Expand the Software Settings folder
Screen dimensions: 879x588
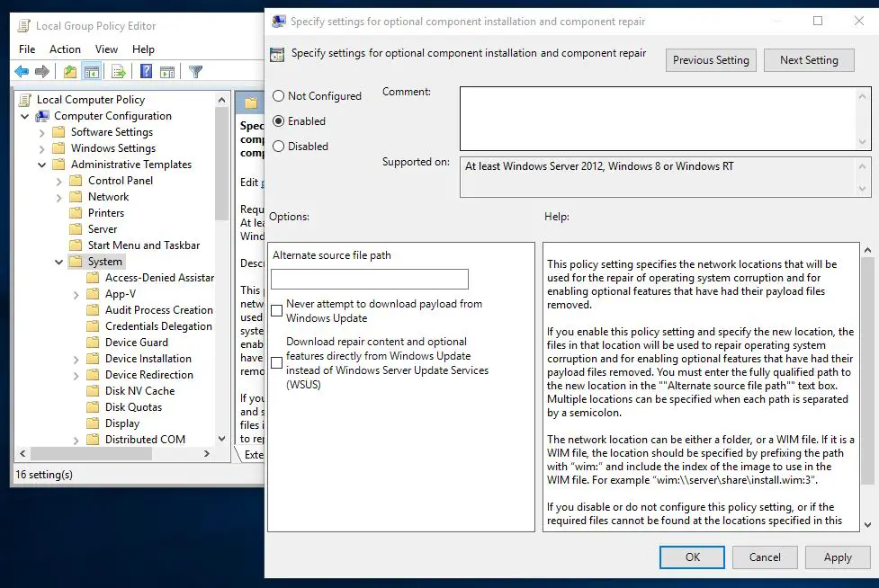[x=42, y=132]
